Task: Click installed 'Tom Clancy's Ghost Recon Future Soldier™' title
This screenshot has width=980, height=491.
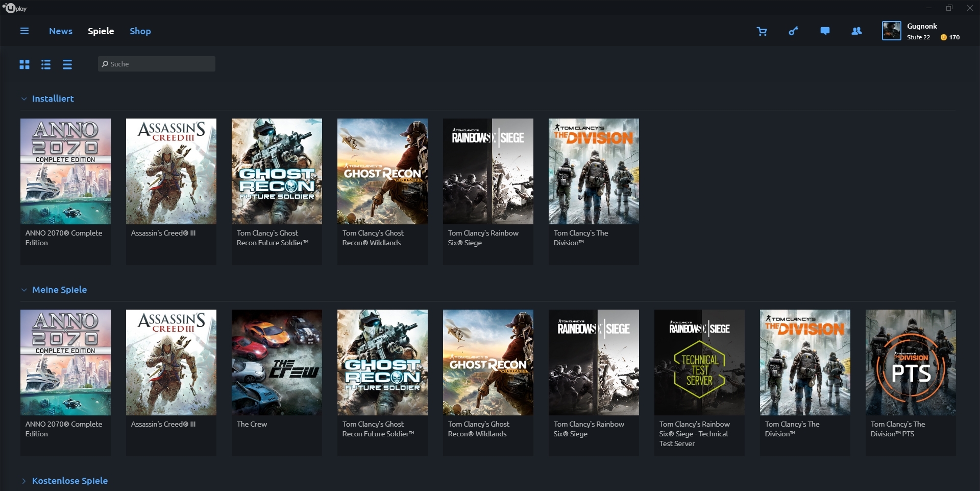Action: tap(273, 238)
